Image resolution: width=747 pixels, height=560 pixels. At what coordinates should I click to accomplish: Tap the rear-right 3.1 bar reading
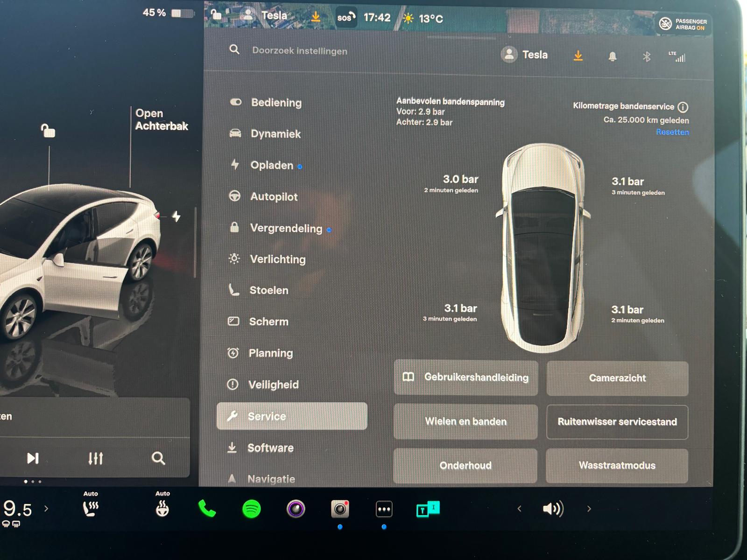638,314
